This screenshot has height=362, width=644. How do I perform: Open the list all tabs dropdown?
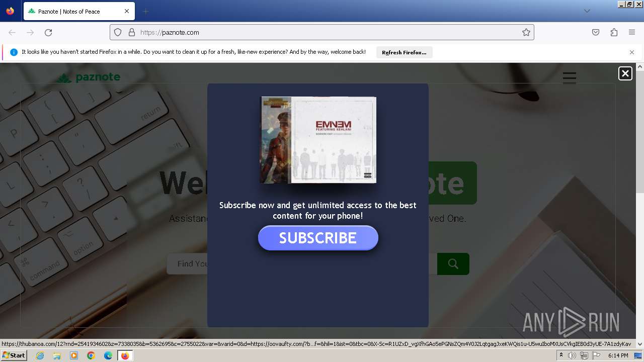[587, 11]
